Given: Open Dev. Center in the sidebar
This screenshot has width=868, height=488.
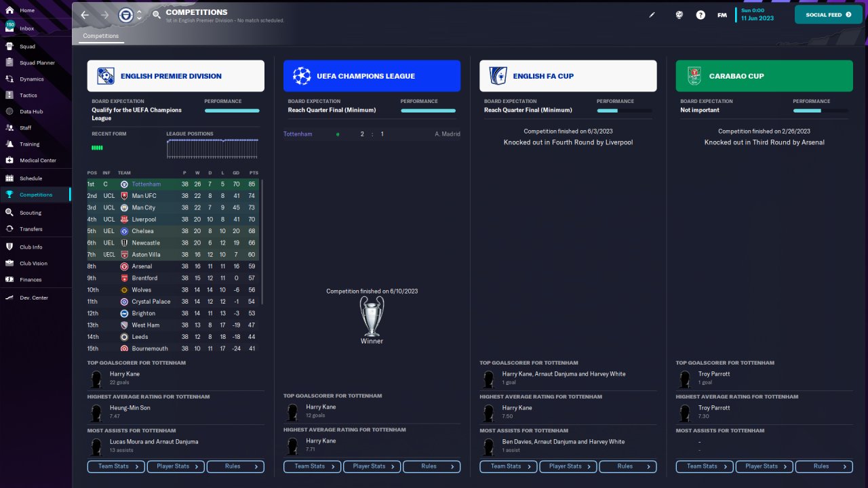Looking at the screenshot, I should coord(35,298).
